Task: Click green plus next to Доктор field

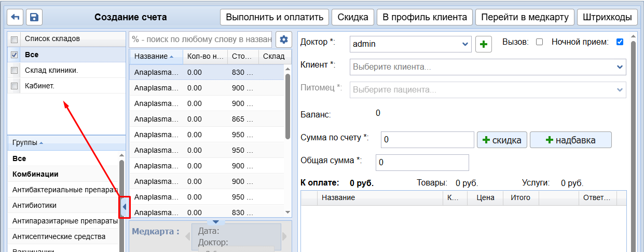Action: pos(484,44)
